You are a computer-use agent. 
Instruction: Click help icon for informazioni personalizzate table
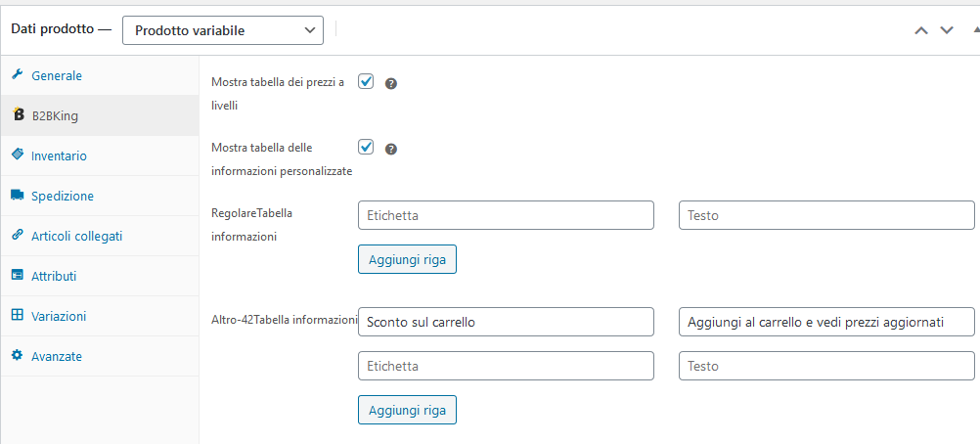click(391, 149)
